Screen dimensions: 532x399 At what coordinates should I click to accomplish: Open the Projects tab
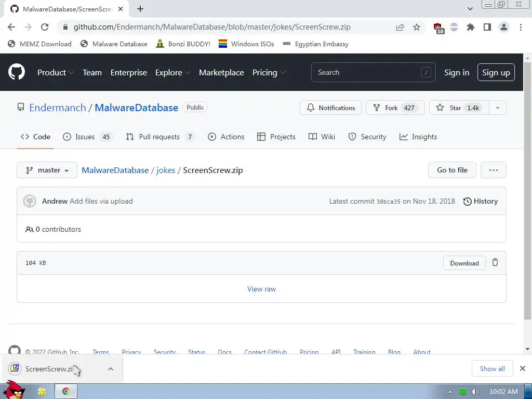[x=276, y=137]
